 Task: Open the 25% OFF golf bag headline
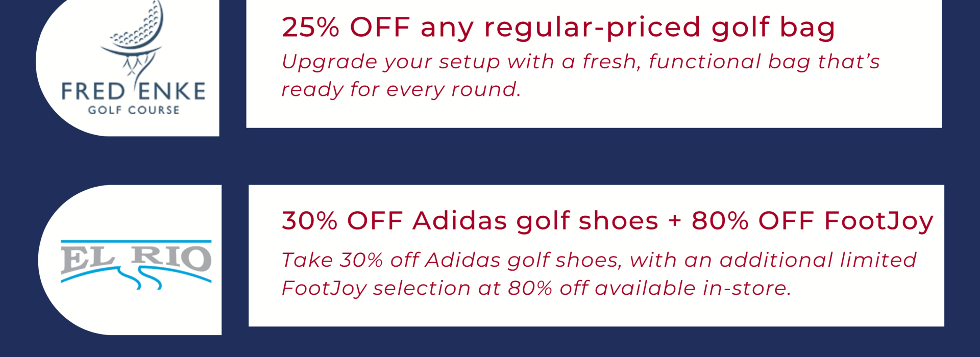coord(558,28)
